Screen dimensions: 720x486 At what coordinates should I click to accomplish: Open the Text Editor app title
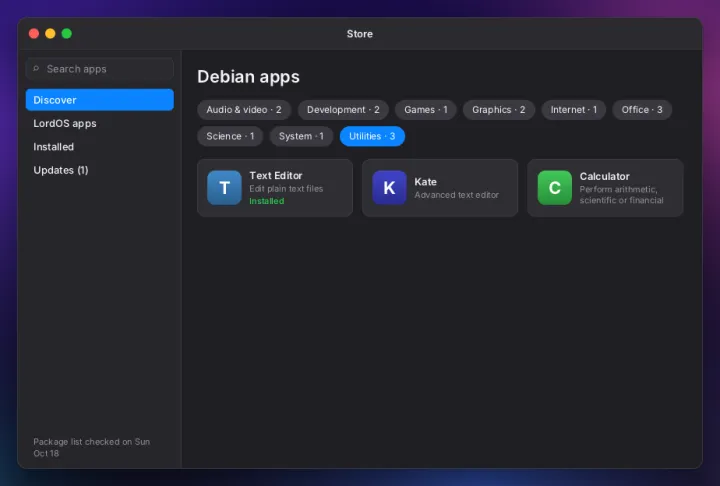[x=276, y=175]
